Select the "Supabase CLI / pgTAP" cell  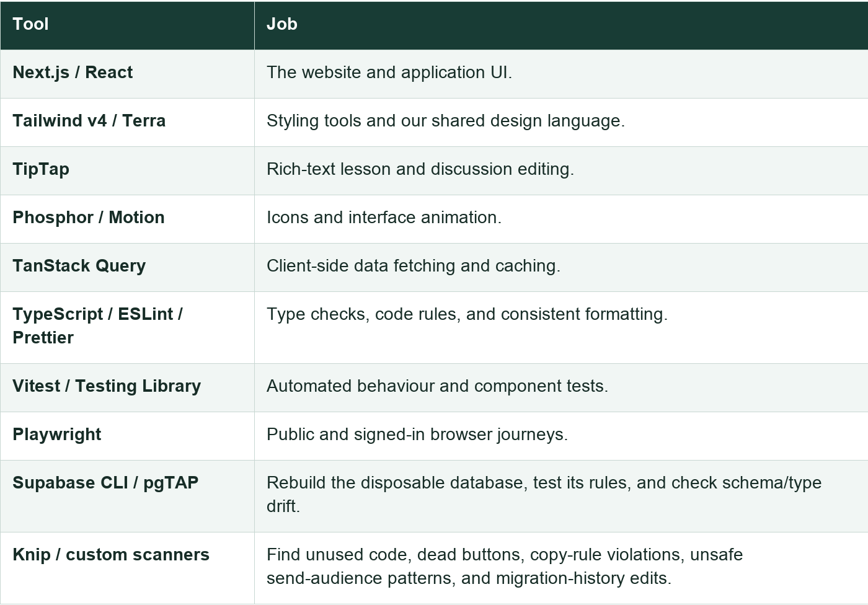127,496
